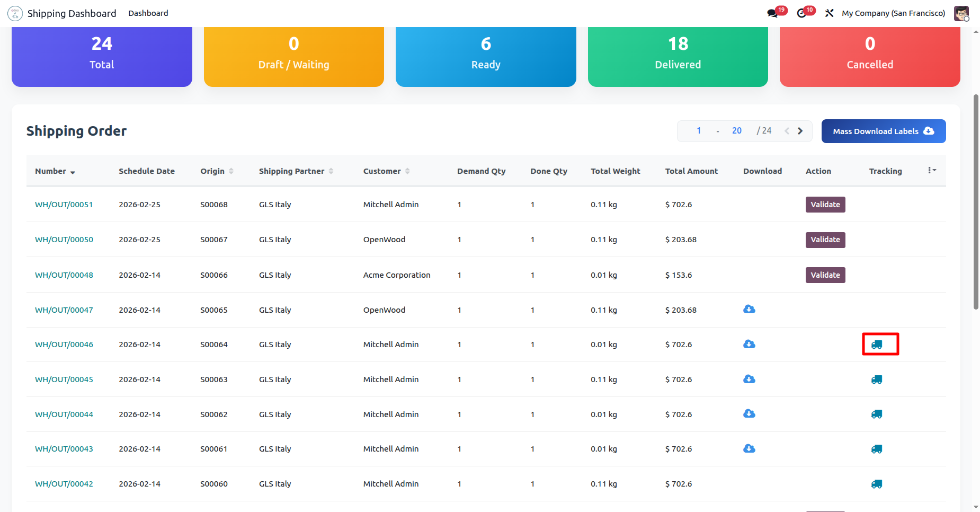The image size is (980, 512).
Task: Track shipment for order WH/OUT/00044
Action: (x=877, y=414)
